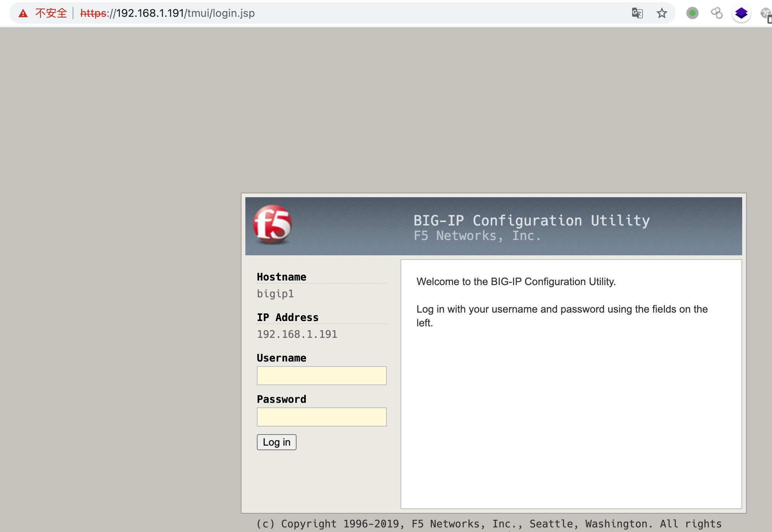Select the Password input field
772x532 pixels.
[x=321, y=417]
